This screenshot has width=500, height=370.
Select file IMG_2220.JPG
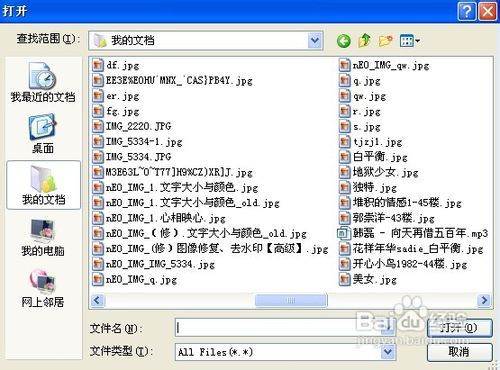[x=132, y=126]
